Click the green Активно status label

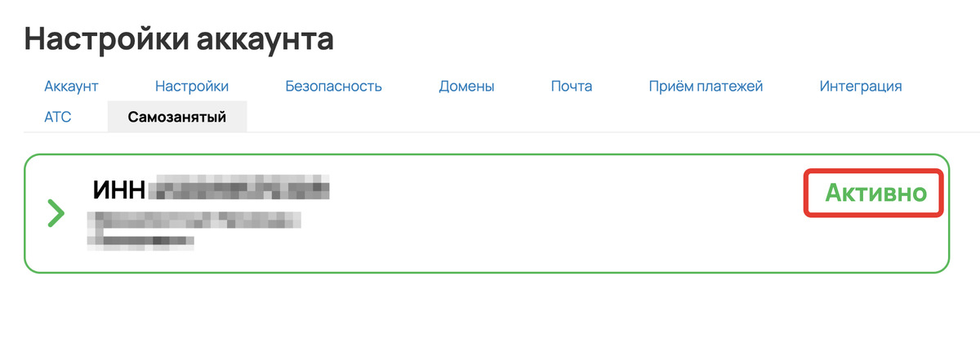click(875, 194)
